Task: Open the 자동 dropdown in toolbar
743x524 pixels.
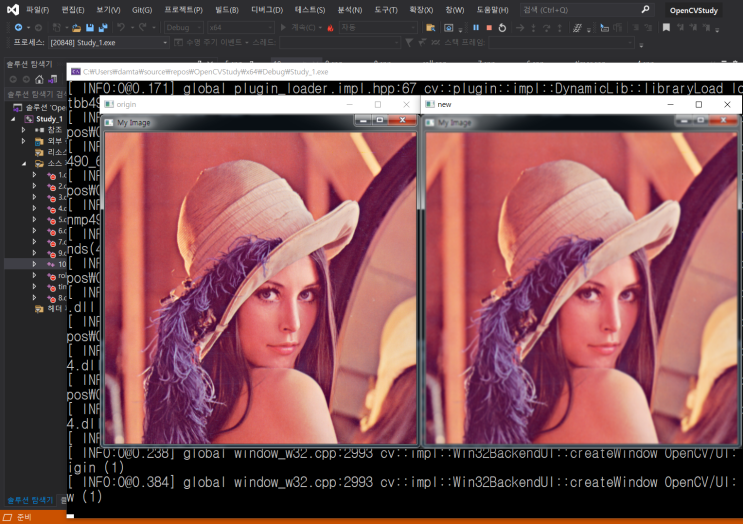Action: pos(378,27)
